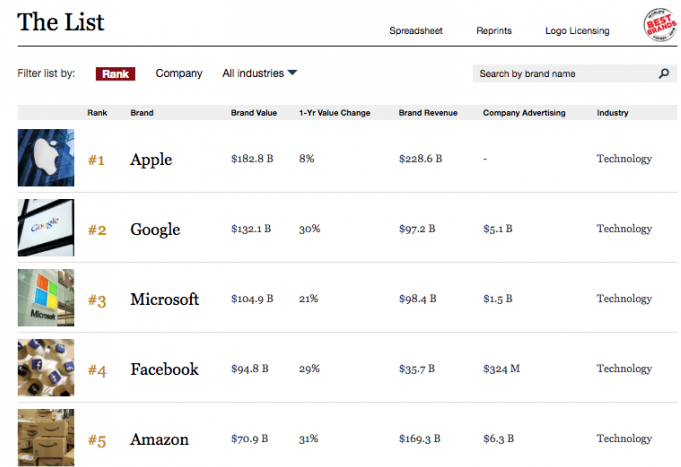This screenshot has width=681, height=467.
Task: Open the Apple logo thumbnail
Action: pos(45,158)
